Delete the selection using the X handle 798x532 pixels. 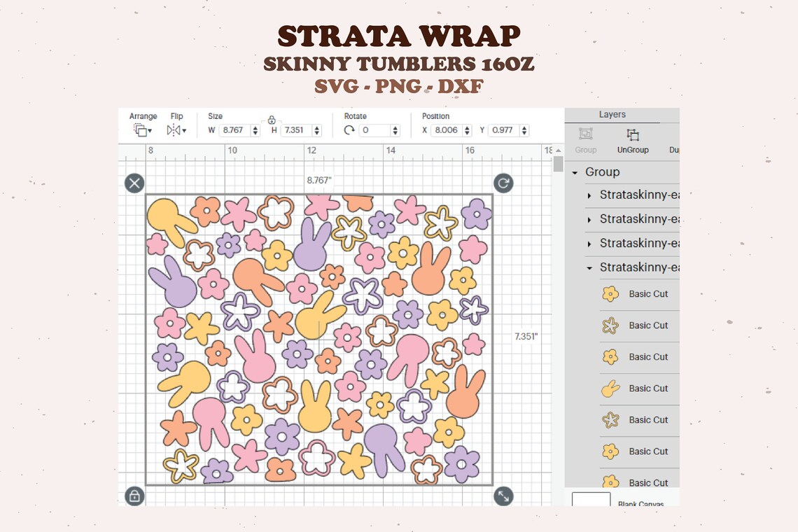(x=134, y=183)
